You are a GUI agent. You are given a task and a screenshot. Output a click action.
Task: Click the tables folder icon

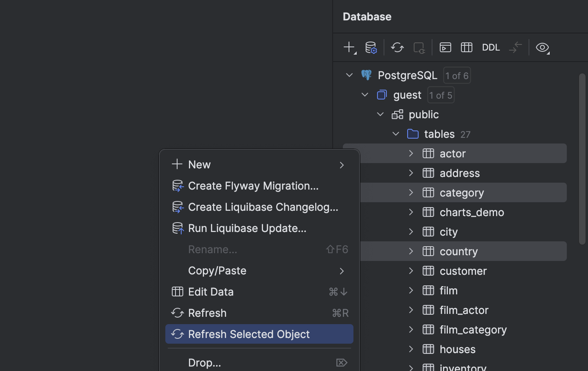(412, 134)
